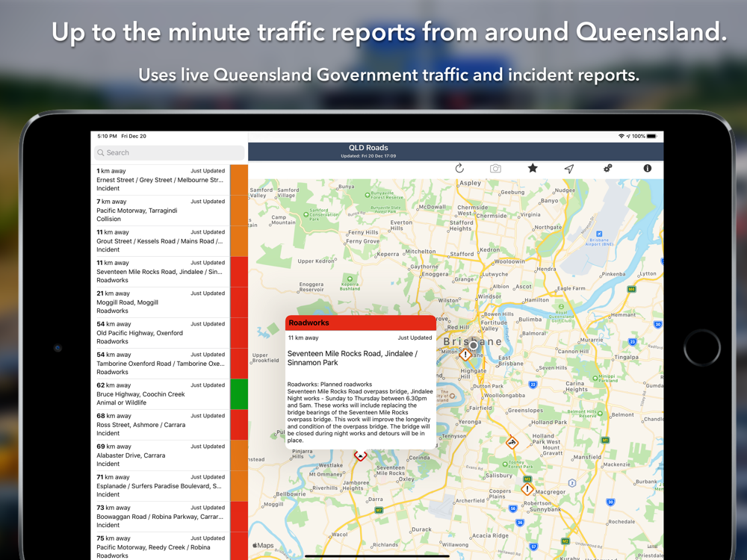Screen dimensions: 747x560
Task: Tap the popup roadworks description text
Action: pos(360,412)
